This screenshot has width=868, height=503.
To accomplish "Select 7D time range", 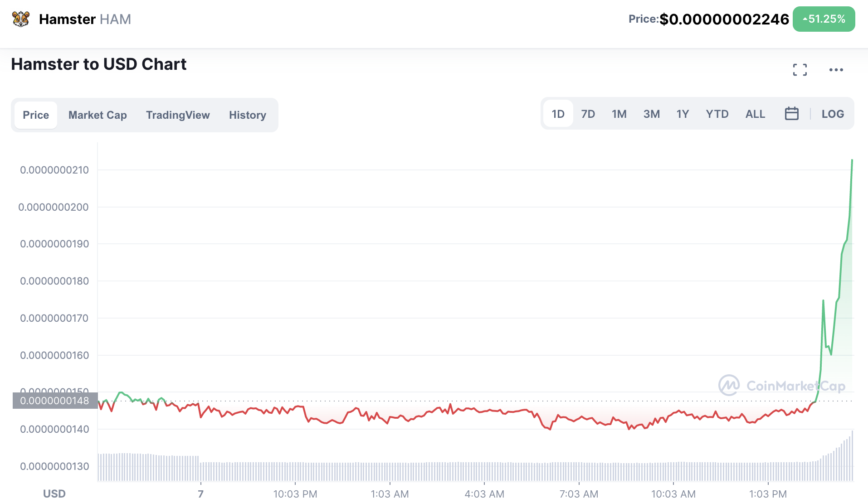I will [588, 114].
